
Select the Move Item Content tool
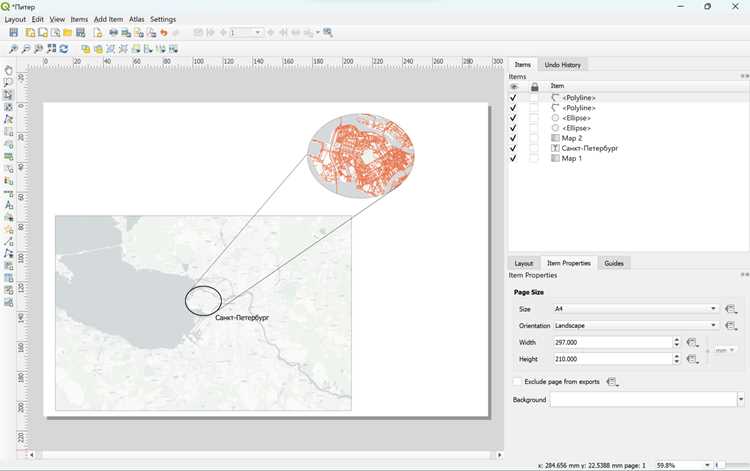coord(8,107)
